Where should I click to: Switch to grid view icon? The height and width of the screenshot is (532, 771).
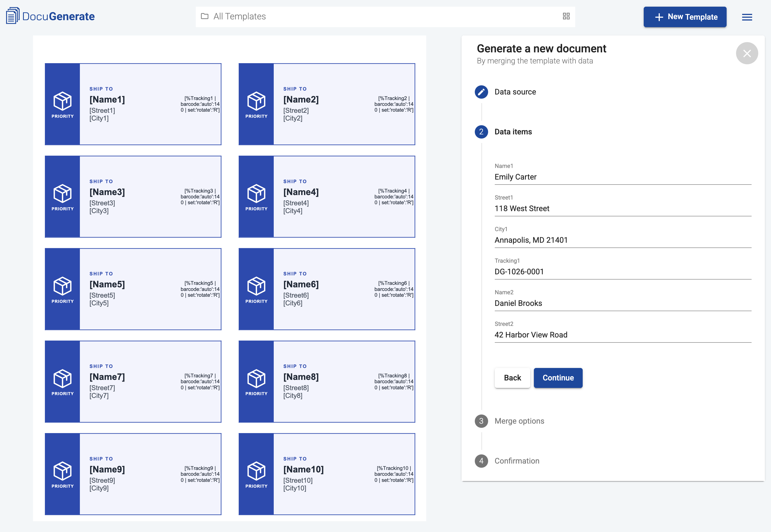click(x=566, y=16)
